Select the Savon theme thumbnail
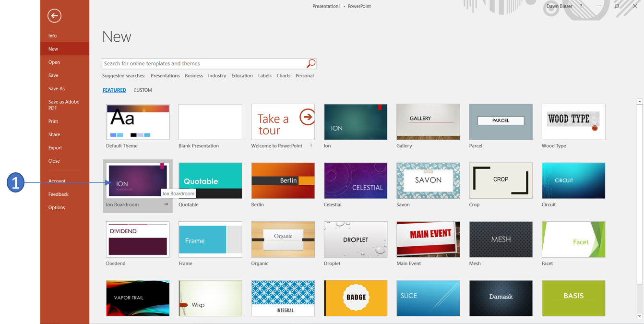Screen dimensions: 644x324 click(x=428, y=180)
